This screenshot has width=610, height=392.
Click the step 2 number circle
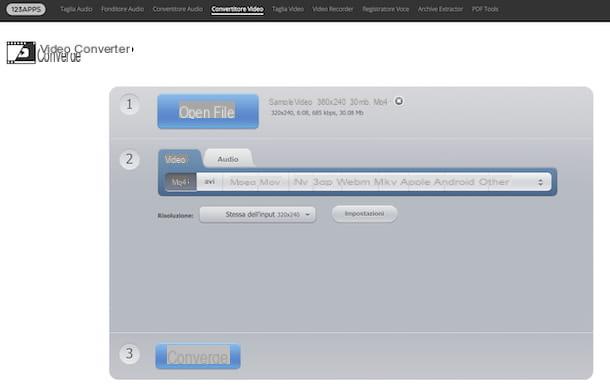tap(130, 159)
